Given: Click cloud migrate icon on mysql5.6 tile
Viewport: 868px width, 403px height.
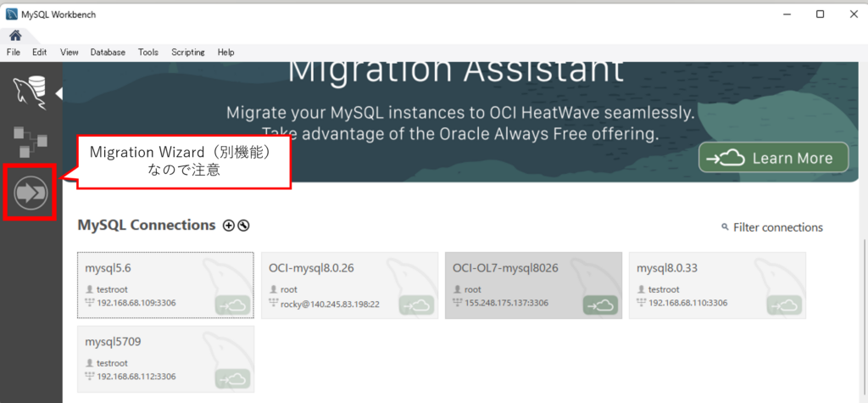Looking at the screenshot, I should [232, 305].
